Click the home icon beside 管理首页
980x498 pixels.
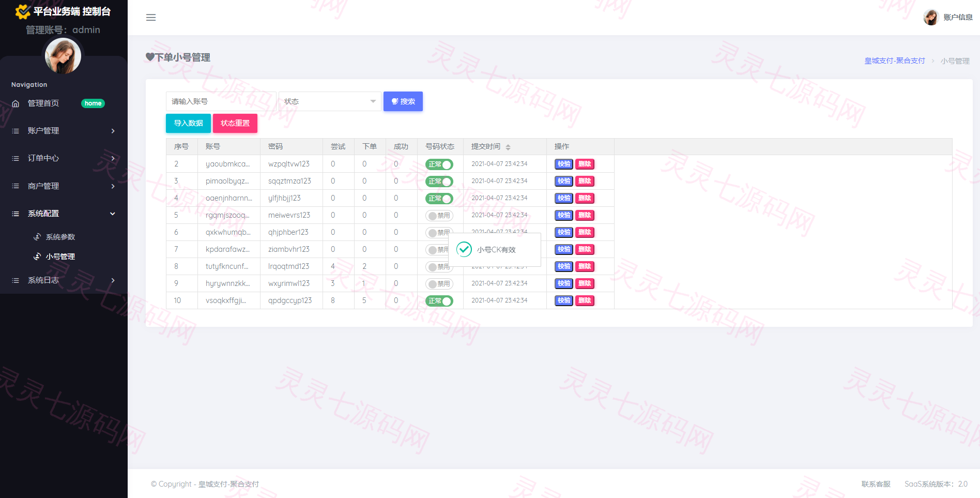pos(16,103)
